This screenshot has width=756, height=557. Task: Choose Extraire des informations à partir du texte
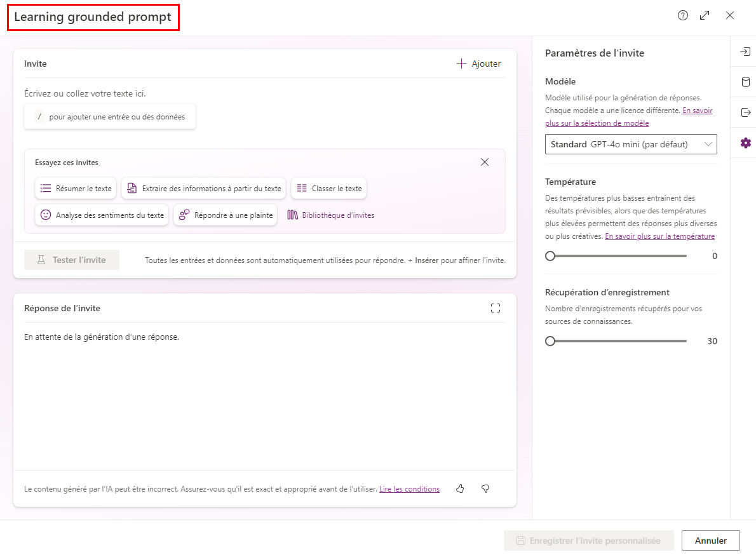[x=203, y=189]
